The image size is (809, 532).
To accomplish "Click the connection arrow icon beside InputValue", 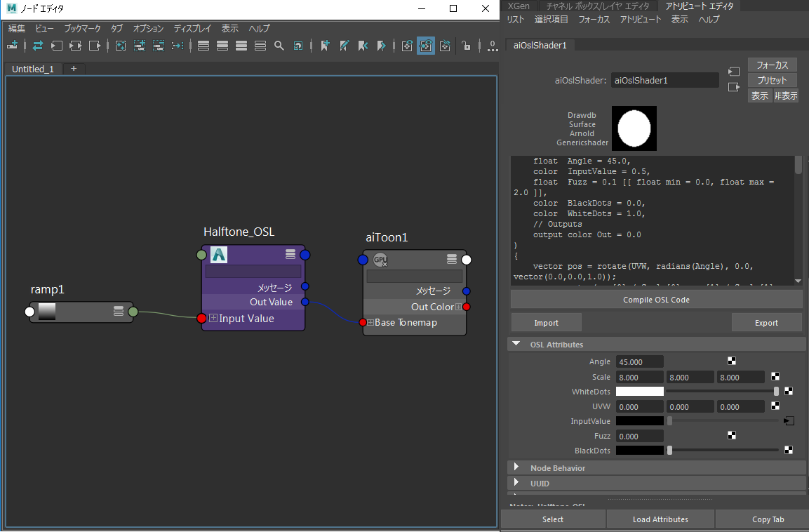I will pyautogui.click(x=789, y=421).
